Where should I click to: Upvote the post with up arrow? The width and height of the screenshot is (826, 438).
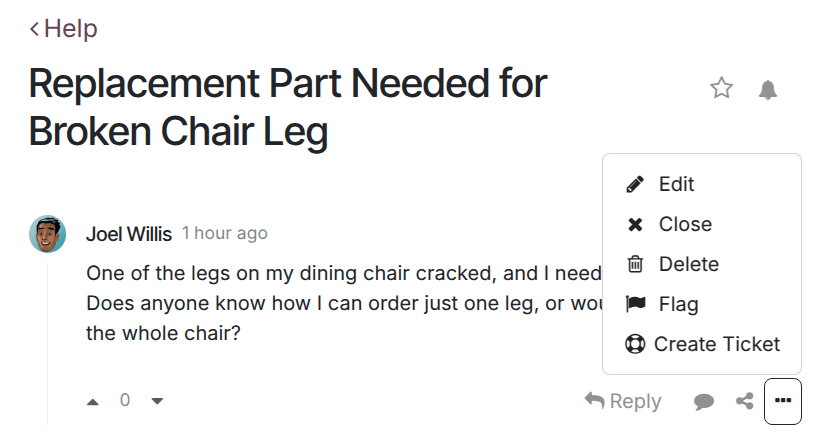click(93, 402)
